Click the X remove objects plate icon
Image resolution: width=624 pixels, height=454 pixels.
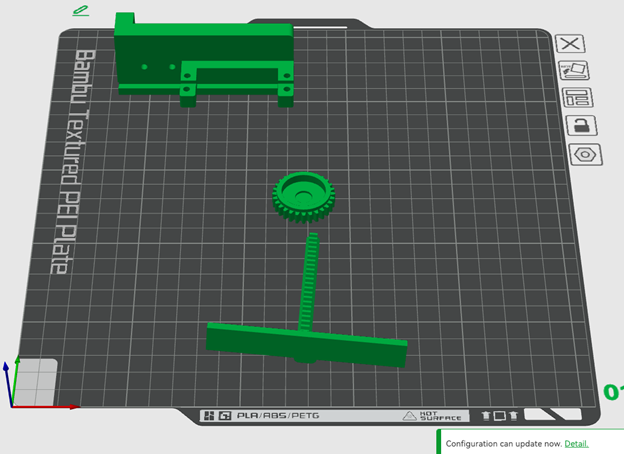[x=571, y=43]
